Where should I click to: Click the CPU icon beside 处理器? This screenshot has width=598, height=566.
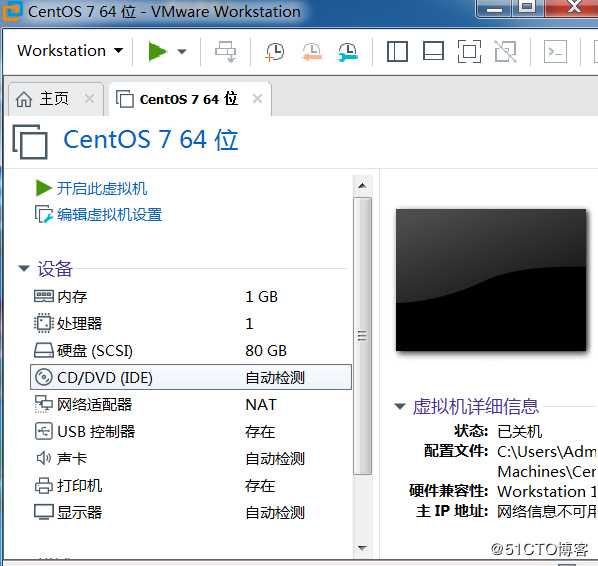click(x=43, y=323)
